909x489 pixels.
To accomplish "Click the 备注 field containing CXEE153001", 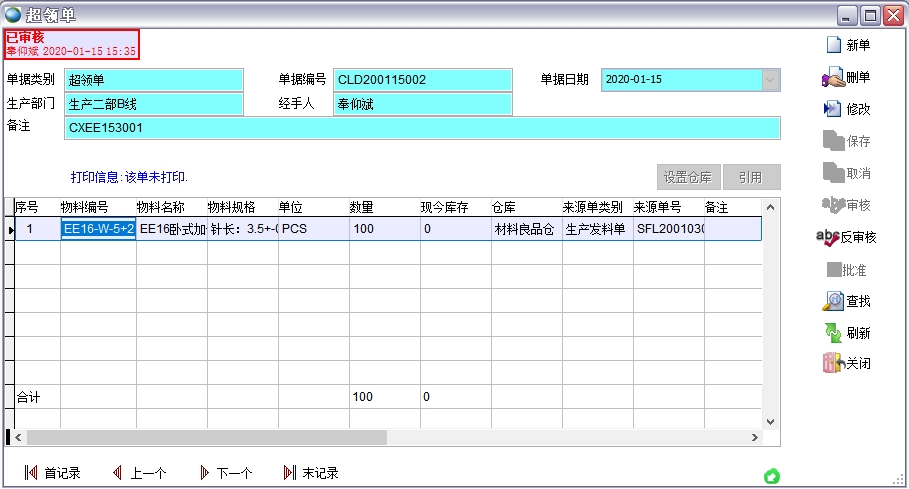I will (421, 128).
